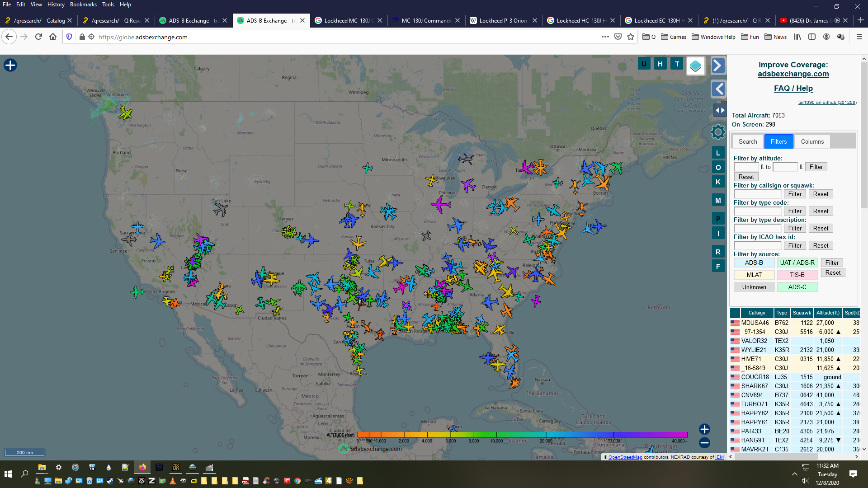Screen dimensions: 868x488
Task: Apply the type description Filter button
Action: tap(795, 229)
